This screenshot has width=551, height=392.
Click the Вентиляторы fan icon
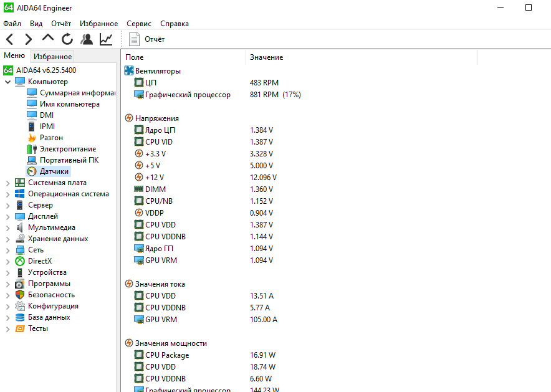click(129, 70)
